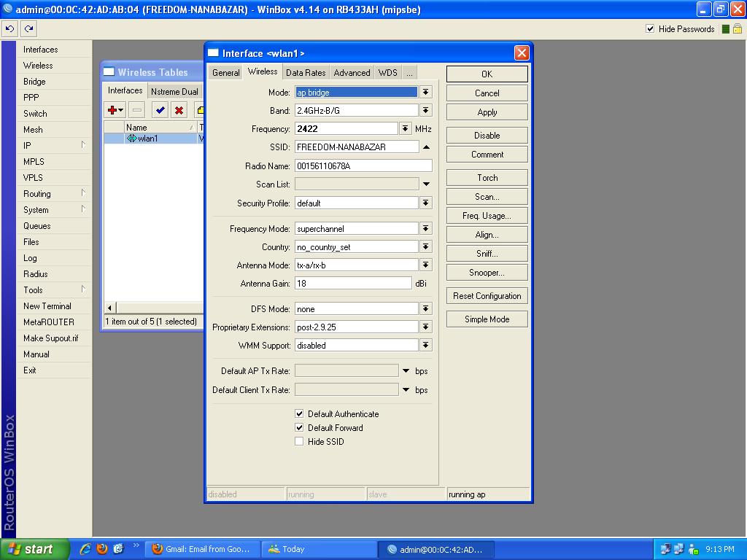The width and height of the screenshot is (747, 560).
Task: Enable the Hide SSID checkbox
Action: (299, 441)
